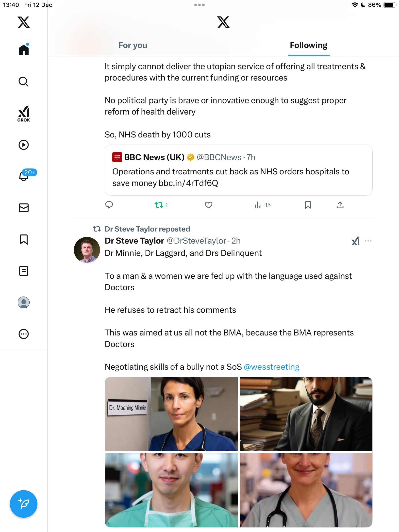The width and height of the screenshot is (399, 532).
Task: Open notifications bell with 20+ badge
Action: (24, 176)
